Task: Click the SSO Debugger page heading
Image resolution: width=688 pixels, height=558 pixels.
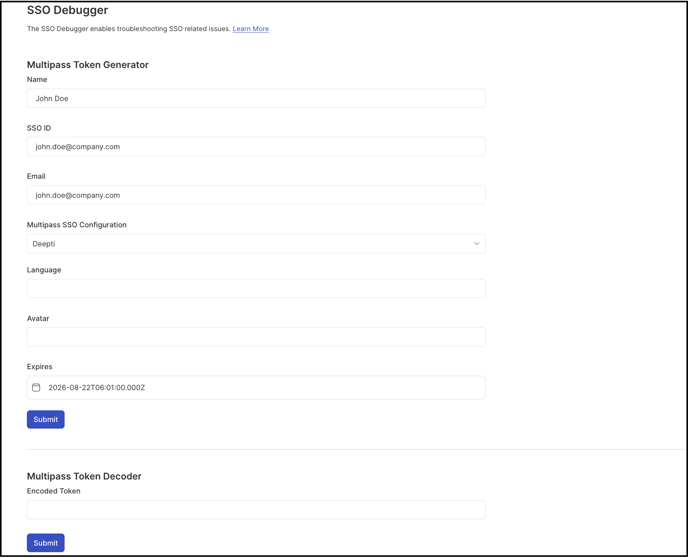Action: 68,10
